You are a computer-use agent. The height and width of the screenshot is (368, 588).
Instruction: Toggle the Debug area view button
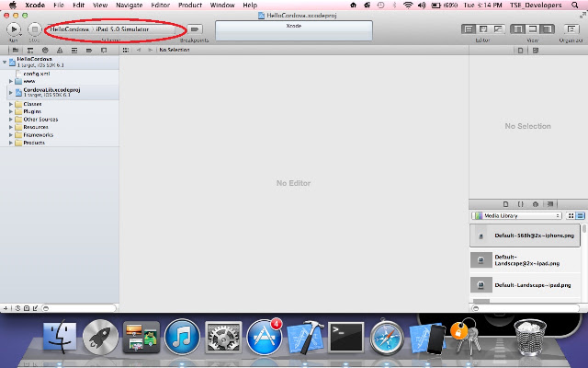tap(533, 29)
